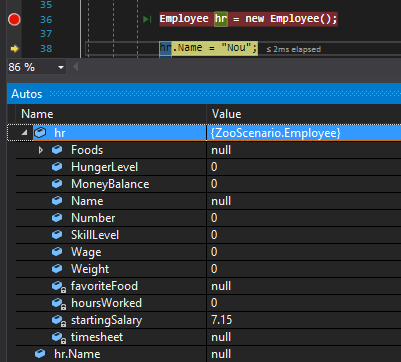The image size is (401, 362).
Task: Click the HungerLevel property icon
Action: (57, 167)
